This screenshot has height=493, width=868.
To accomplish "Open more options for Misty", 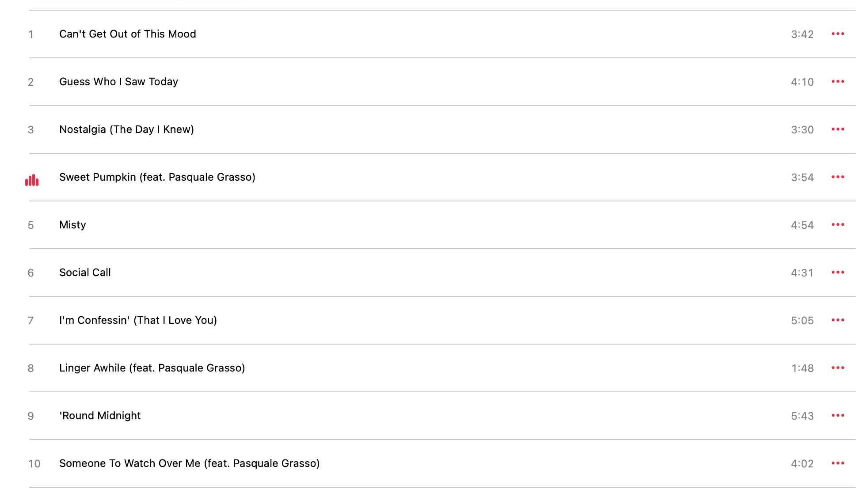I will 838,225.
